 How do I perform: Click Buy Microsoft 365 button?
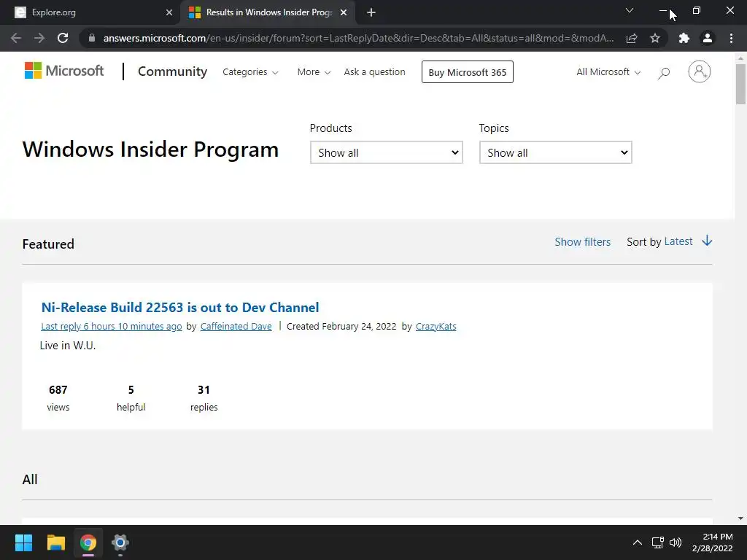(467, 72)
